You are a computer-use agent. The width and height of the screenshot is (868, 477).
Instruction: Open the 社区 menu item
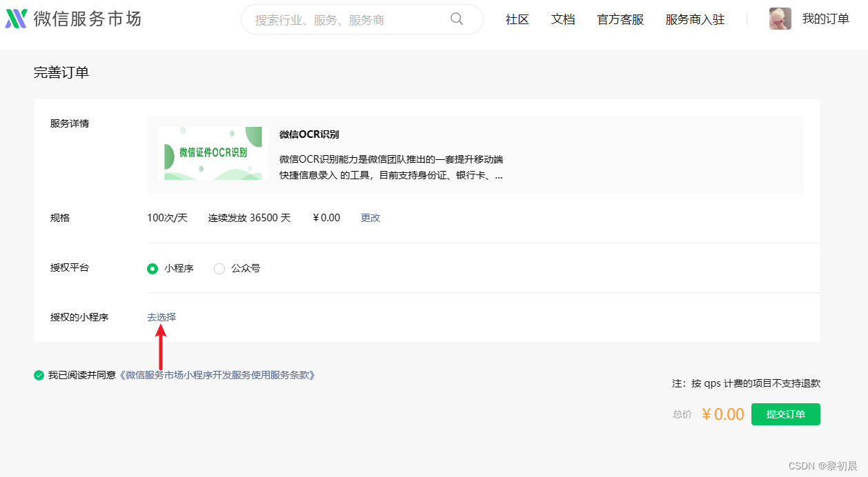coord(517,19)
